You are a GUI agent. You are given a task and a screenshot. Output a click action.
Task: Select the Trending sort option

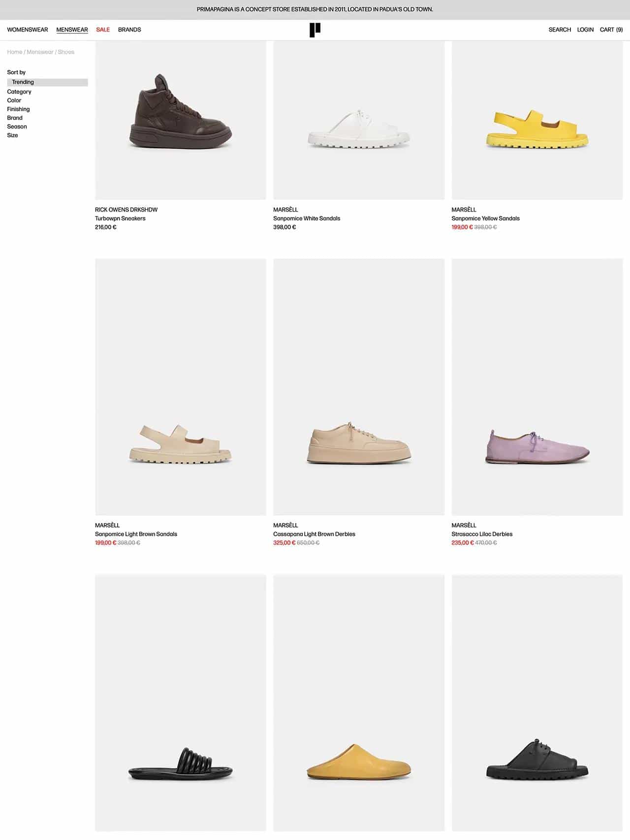click(x=48, y=82)
